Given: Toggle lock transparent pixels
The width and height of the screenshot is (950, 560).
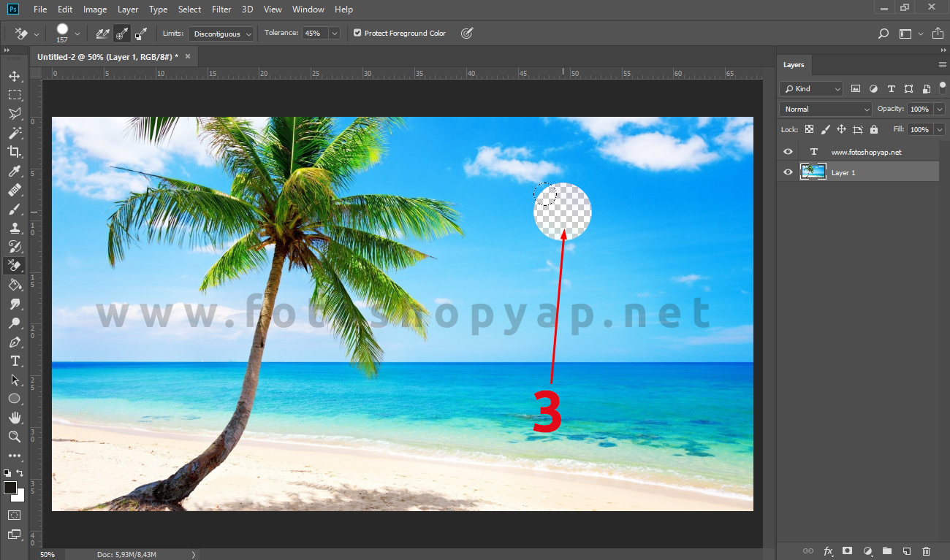Looking at the screenshot, I should (809, 129).
